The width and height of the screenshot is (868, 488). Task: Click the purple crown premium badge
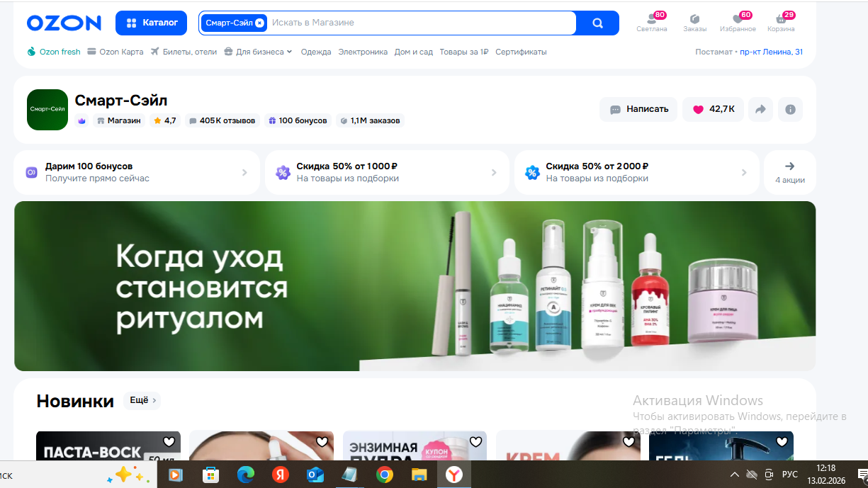coord(81,120)
